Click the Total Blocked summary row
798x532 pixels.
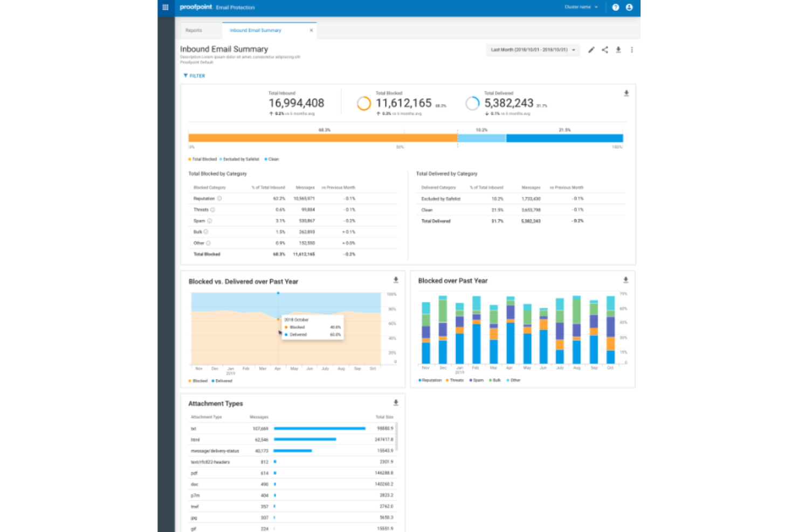(x=293, y=254)
